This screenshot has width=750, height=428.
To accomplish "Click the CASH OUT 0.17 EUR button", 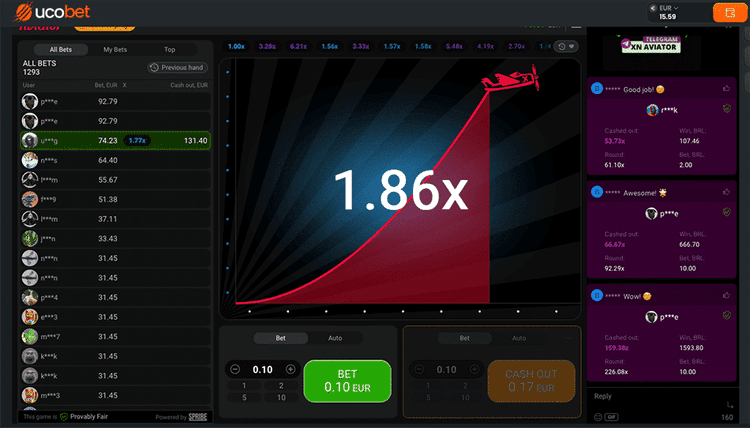I will 531,381.
